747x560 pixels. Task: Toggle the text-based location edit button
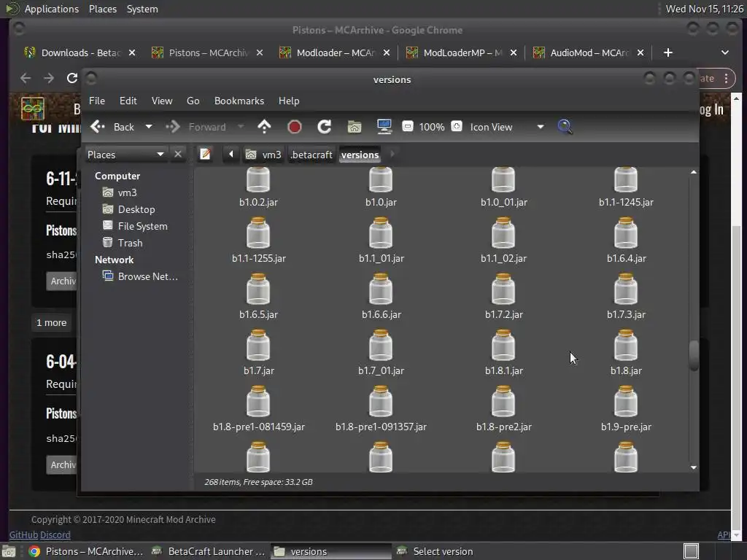(206, 155)
